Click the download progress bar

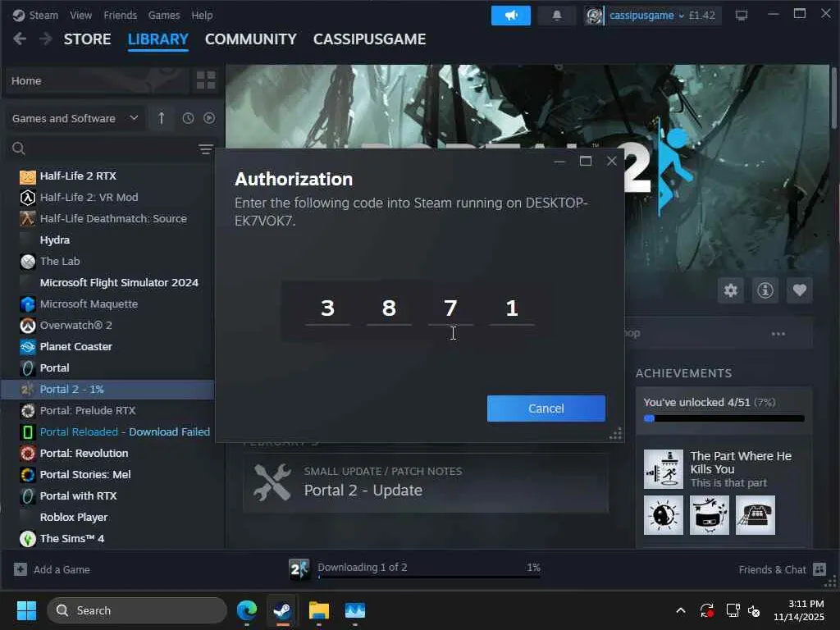point(429,577)
